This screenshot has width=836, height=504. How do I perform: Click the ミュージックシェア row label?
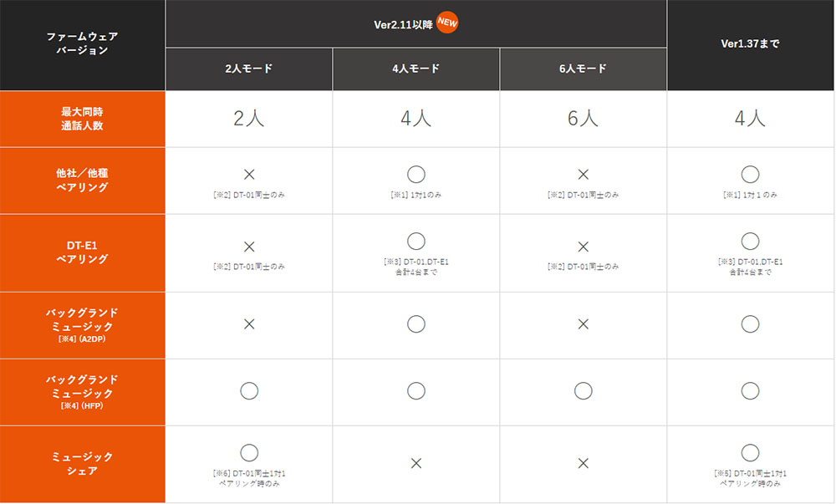click(82, 464)
